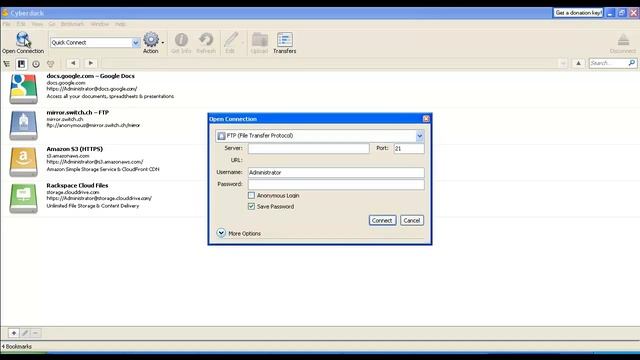Screen dimensions: 640x360
Task: Uncheck the Save Password checkbox
Action: tap(251, 207)
